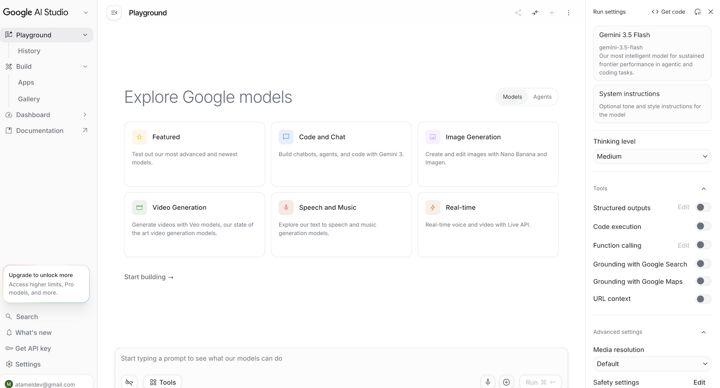Click the Explore Google models heading
Image resolution: width=720 pixels, height=388 pixels.
point(208,97)
